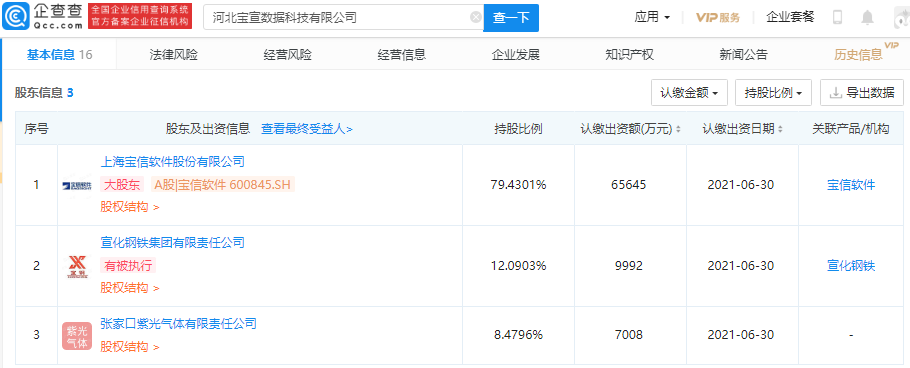Sort by 认缴出资额 column arrows

(x=678, y=129)
